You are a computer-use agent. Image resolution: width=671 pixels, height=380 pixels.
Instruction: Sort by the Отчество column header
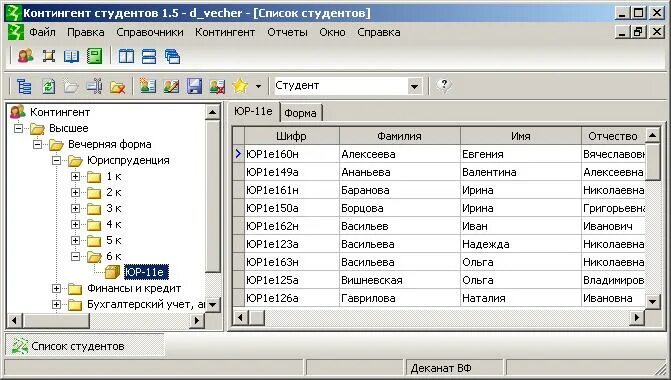[613, 136]
